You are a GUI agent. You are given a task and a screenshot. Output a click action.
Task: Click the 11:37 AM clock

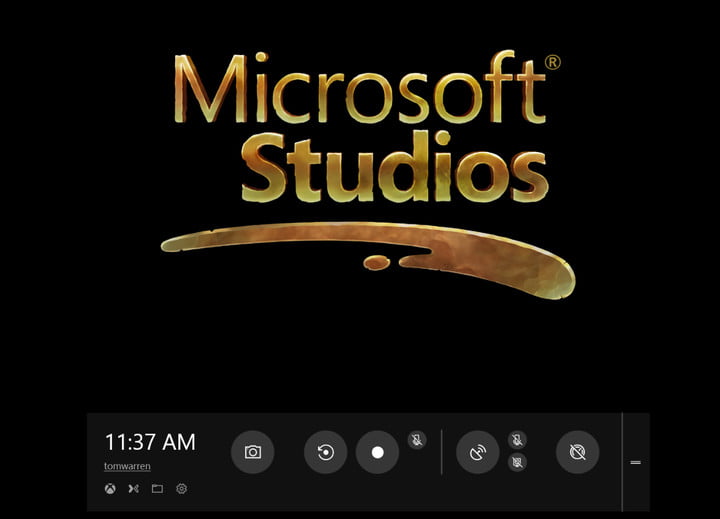click(150, 442)
